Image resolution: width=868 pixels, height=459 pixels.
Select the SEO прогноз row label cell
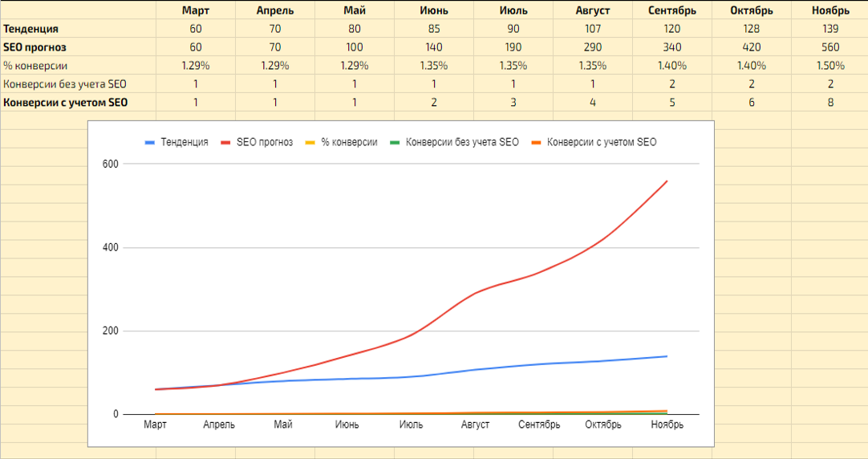coord(34,47)
